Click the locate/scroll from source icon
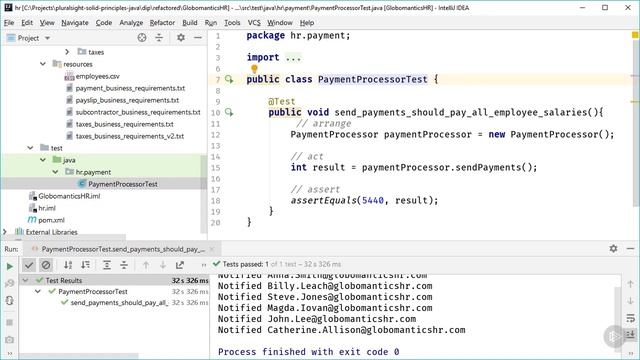 (142, 38)
